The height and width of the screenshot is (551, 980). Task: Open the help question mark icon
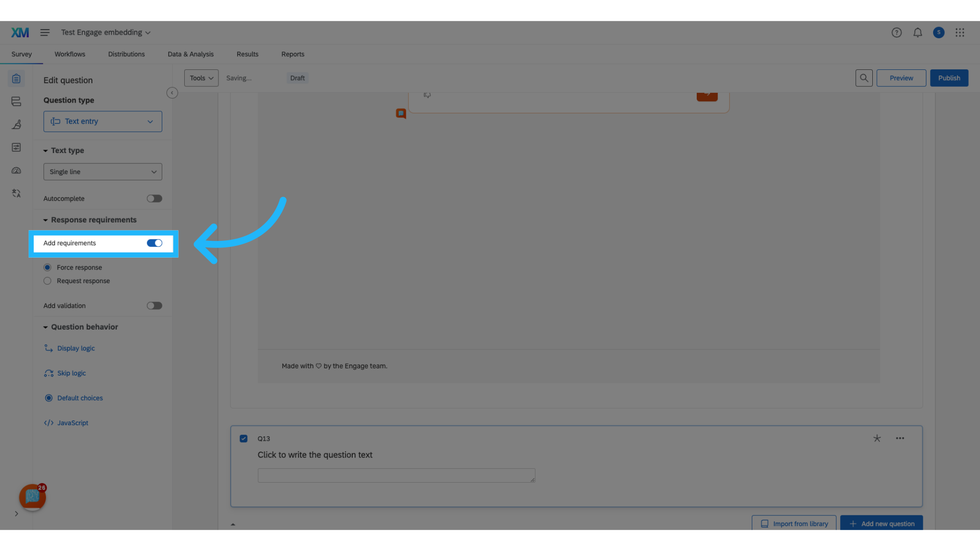896,33
